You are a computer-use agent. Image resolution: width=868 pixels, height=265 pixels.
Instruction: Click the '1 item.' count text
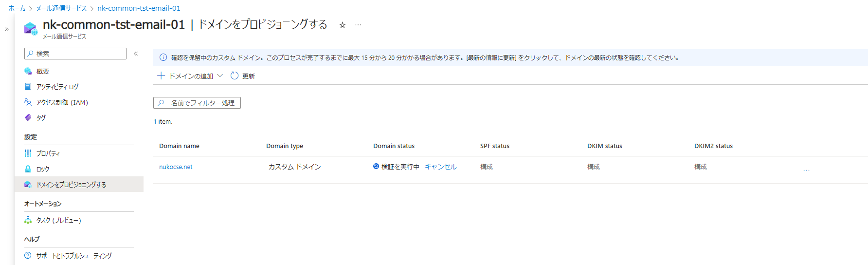[x=163, y=122]
